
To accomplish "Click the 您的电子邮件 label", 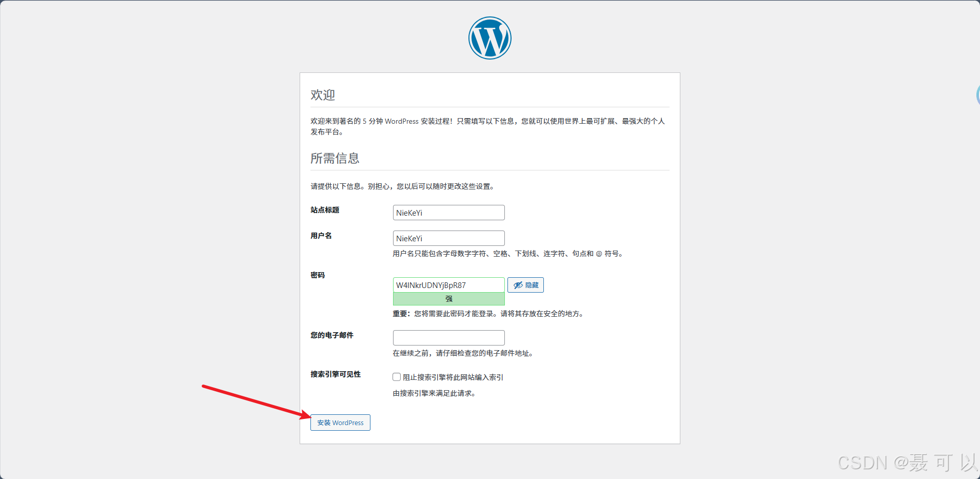I will point(332,335).
